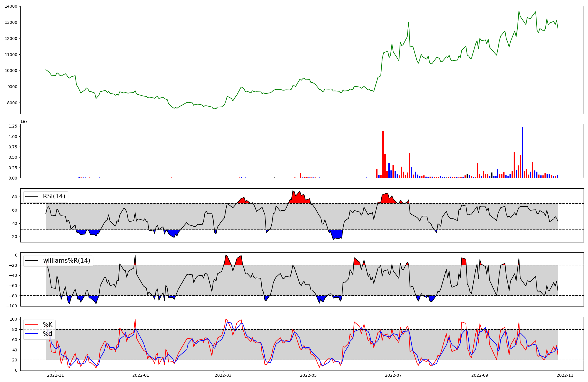Click the 1e7 volume scale multiplier text

point(24,121)
